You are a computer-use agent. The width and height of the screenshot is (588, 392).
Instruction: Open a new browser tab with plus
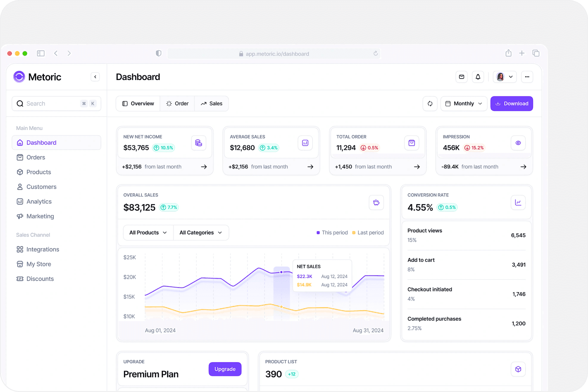[522, 53]
